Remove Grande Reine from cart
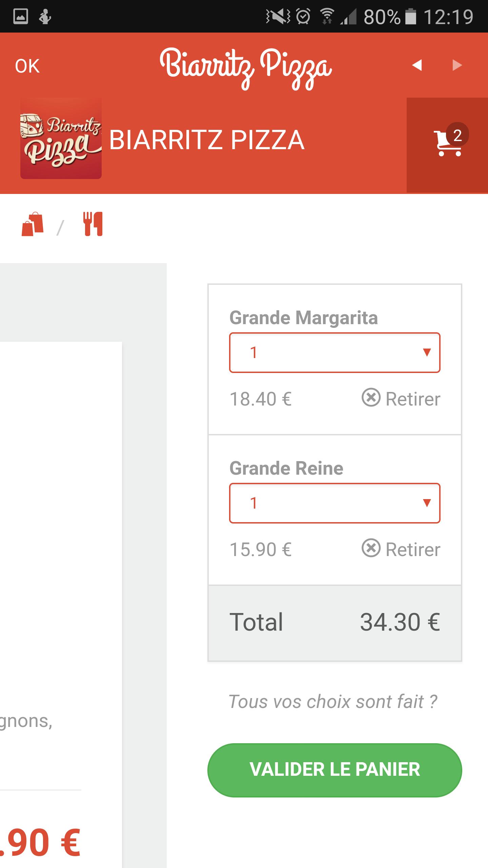488x868 pixels. coord(401,549)
